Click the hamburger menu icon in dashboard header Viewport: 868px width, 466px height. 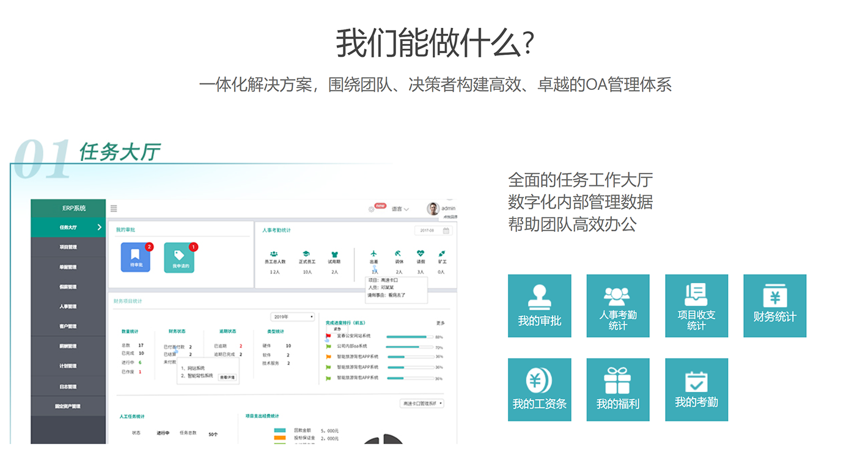(x=114, y=209)
